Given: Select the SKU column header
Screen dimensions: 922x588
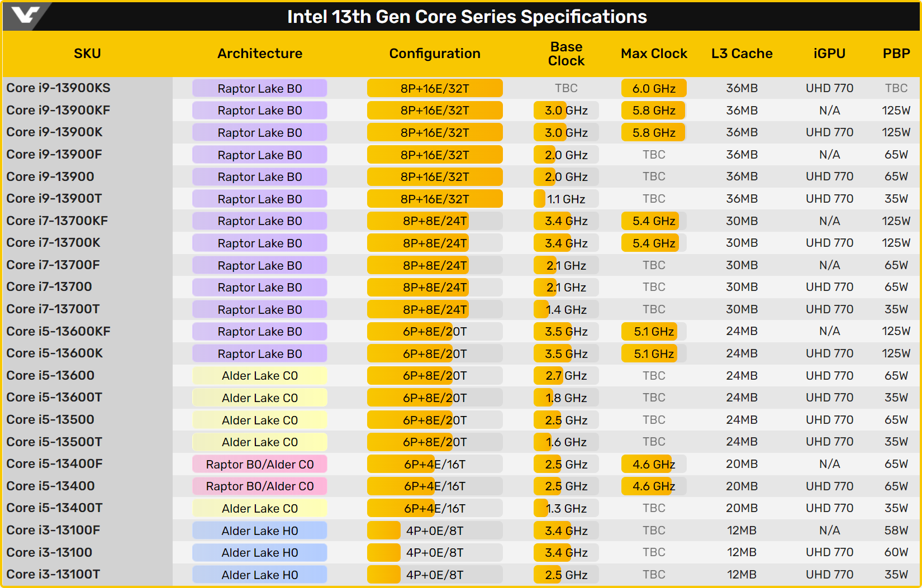Looking at the screenshot, I should [x=87, y=54].
